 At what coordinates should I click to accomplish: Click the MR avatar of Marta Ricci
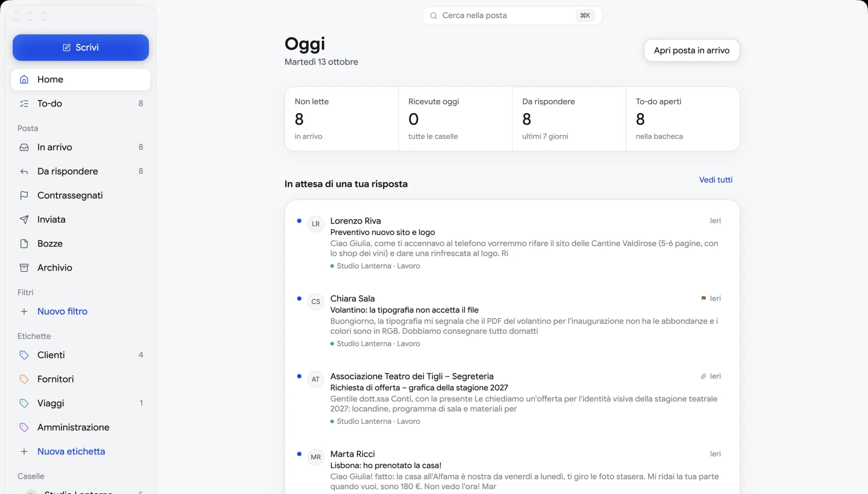pos(316,457)
